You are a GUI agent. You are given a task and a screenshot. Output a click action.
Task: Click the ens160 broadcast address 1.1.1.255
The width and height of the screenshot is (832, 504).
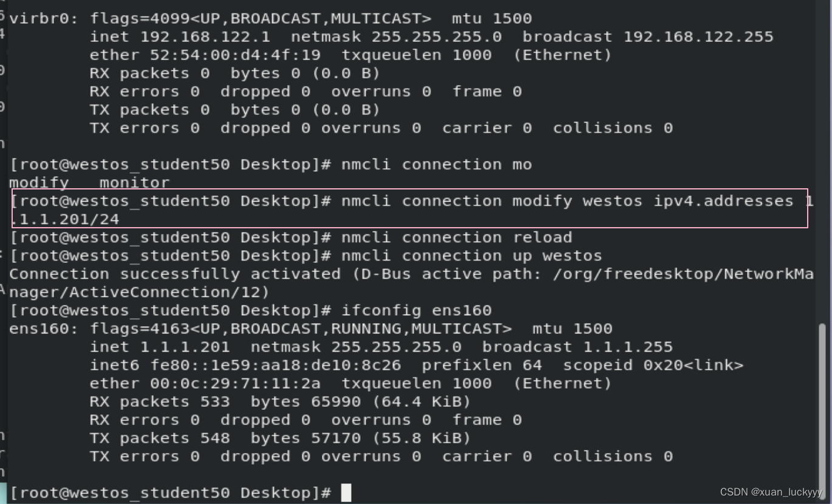pos(628,347)
